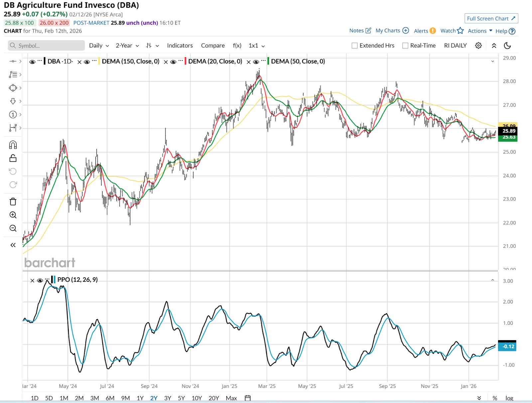Open the Fibonacci and annotation list tool
The height and width of the screenshot is (403, 532).
coord(13,74)
